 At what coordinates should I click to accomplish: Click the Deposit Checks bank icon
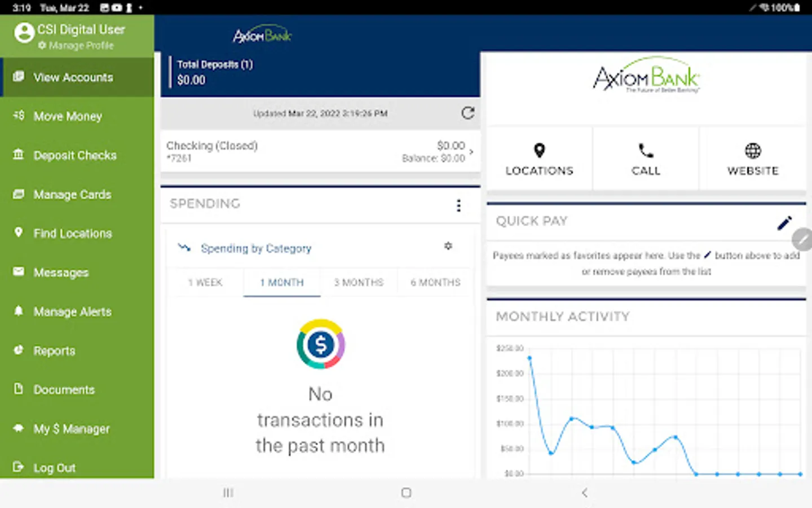click(19, 154)
